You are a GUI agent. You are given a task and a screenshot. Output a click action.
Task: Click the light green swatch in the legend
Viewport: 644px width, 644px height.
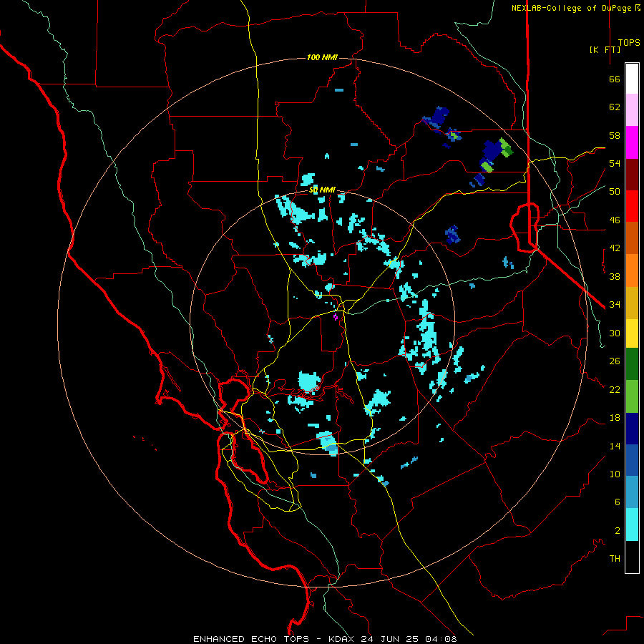(x=632, y=396)
